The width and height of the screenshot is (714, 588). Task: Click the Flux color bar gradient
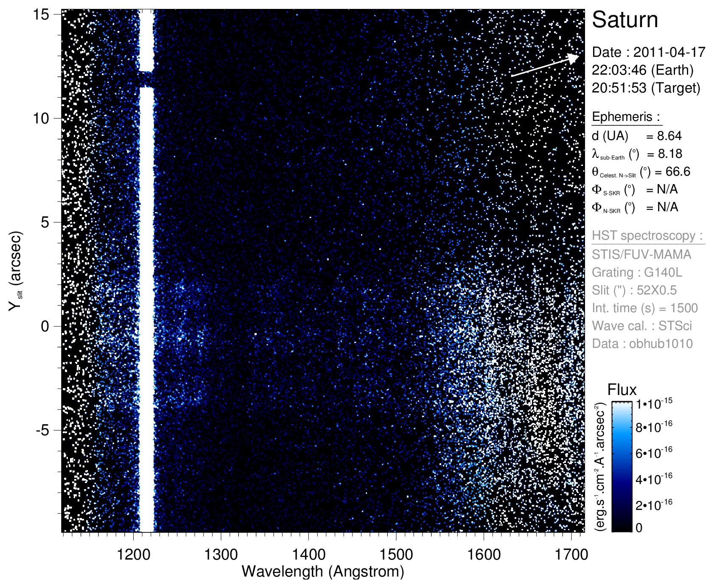coord(621,467)
